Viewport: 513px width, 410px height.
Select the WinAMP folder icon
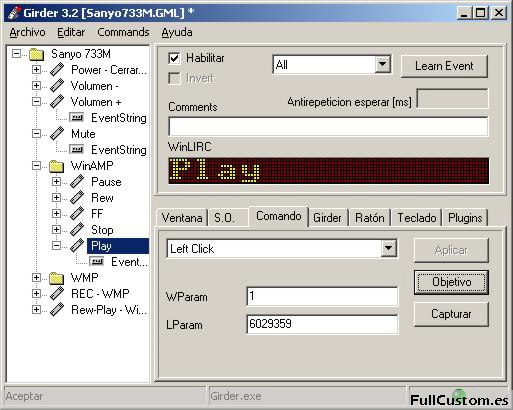click(57, 166)
